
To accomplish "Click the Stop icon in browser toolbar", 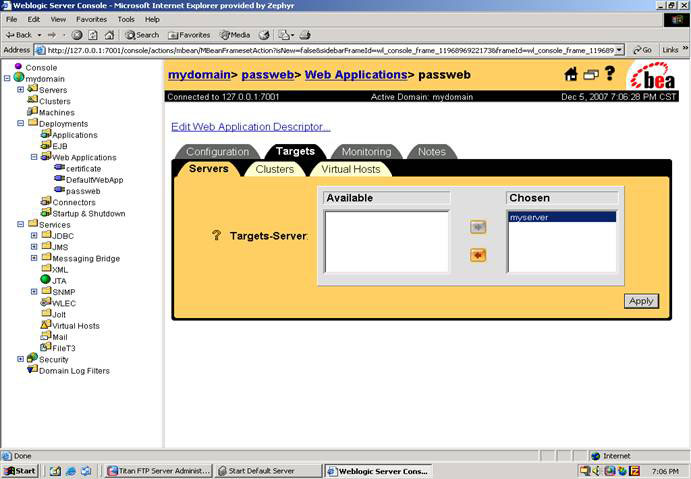I will (77, 35).
